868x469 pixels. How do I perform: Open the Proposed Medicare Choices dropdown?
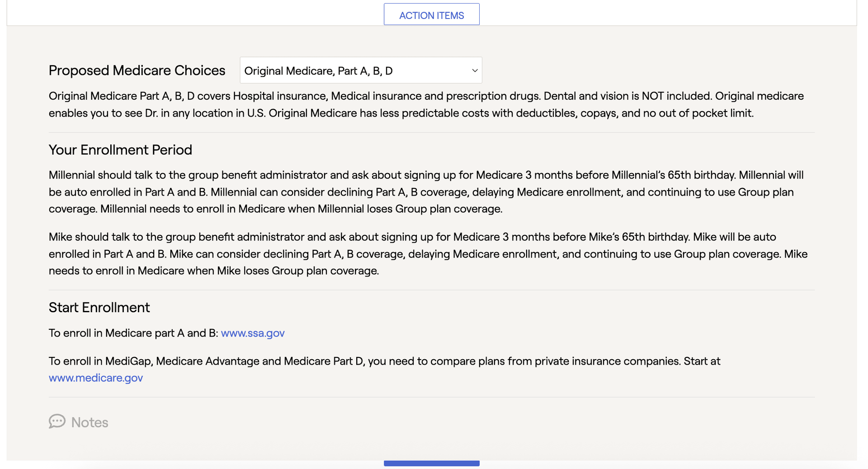(x=361, y=70)
